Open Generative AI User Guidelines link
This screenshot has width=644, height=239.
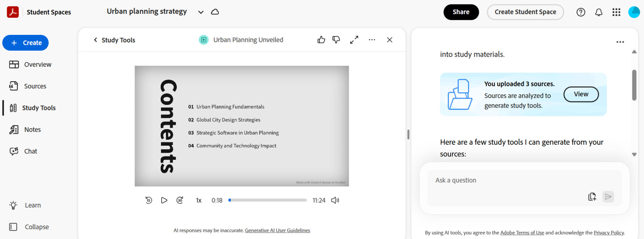[277, 230]
